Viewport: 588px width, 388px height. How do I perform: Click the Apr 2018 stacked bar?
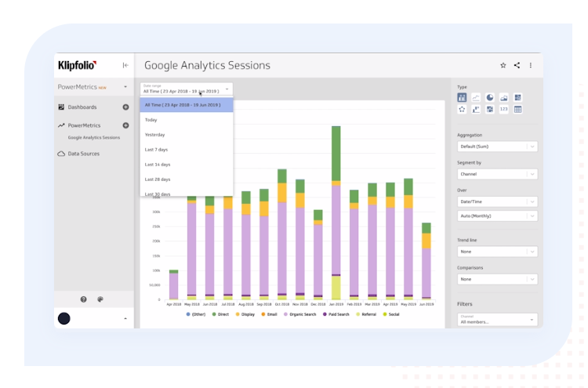173,285
